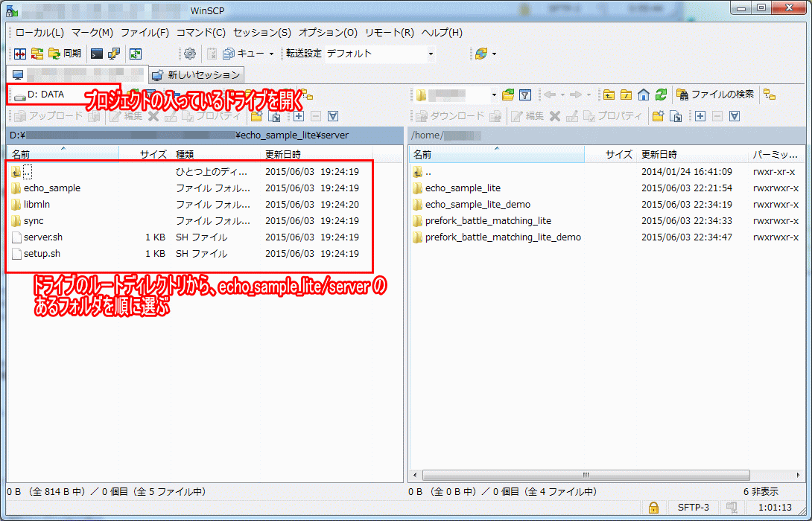Open the D: DATA drive dropdown
Viewport: 812px width, 521px height.
tap(64, 95)
